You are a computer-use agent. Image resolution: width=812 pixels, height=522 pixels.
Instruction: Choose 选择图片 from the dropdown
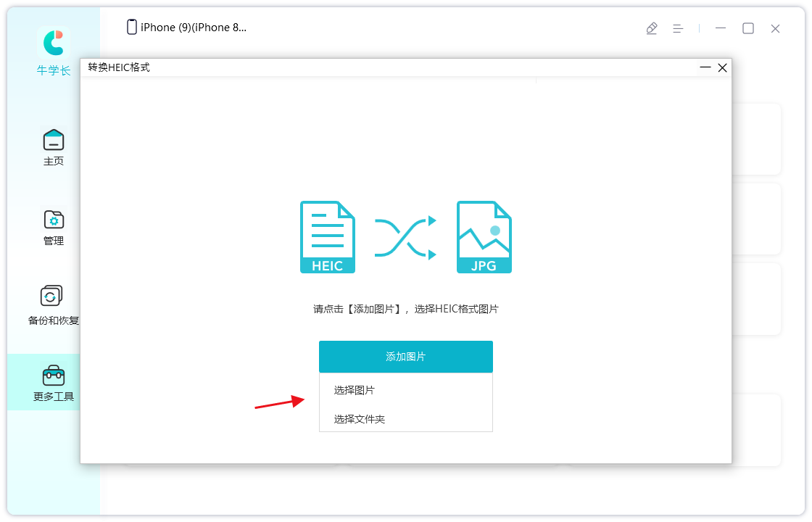[353, 390]
